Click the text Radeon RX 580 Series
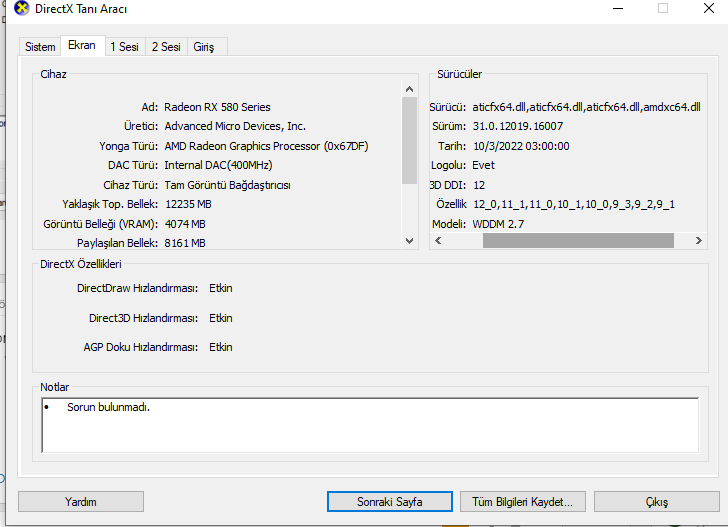This screenshot has height=527, width=728. click(x=217, y=107)
